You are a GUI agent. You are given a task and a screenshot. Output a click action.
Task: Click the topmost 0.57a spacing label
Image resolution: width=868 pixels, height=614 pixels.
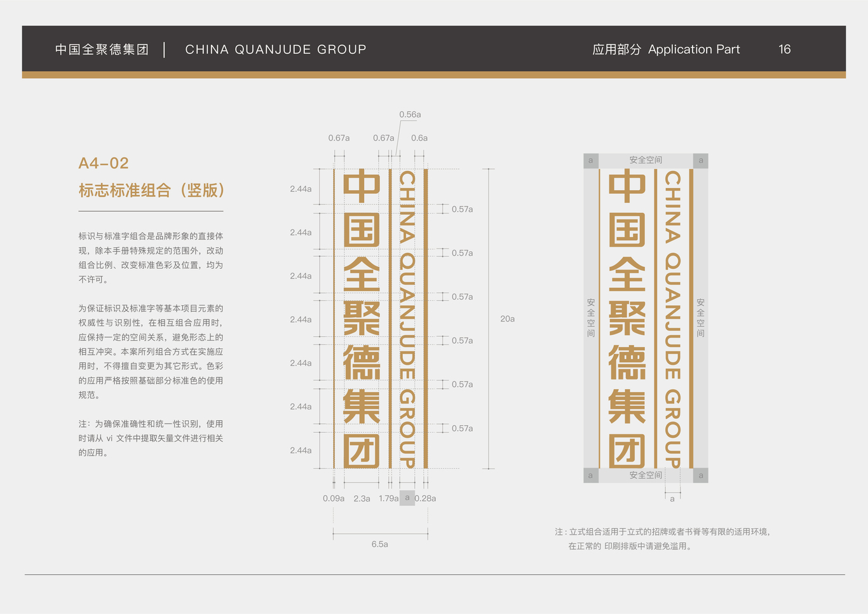pos(462,209)
